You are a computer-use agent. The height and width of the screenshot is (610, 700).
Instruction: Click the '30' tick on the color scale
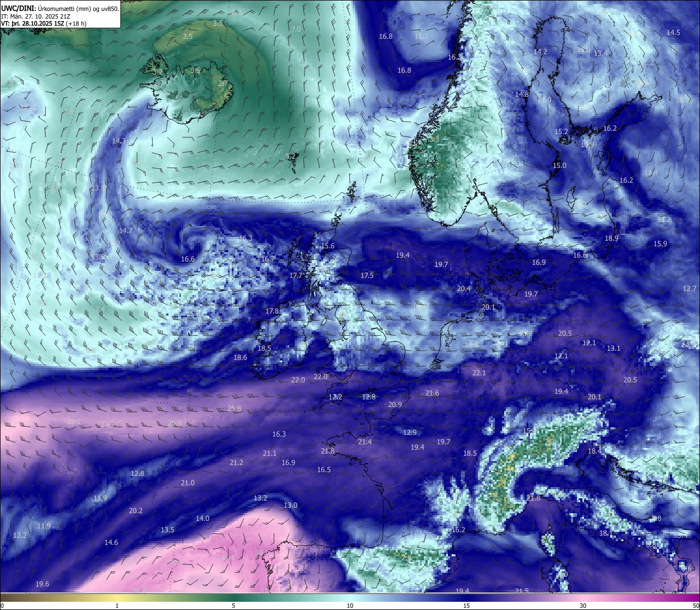pos(583,605)
